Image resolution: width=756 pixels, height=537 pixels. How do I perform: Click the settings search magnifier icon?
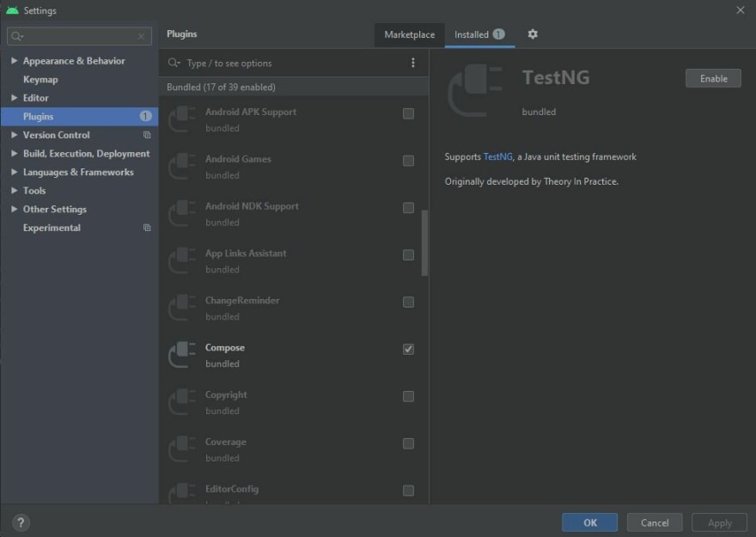pos(17,36)
